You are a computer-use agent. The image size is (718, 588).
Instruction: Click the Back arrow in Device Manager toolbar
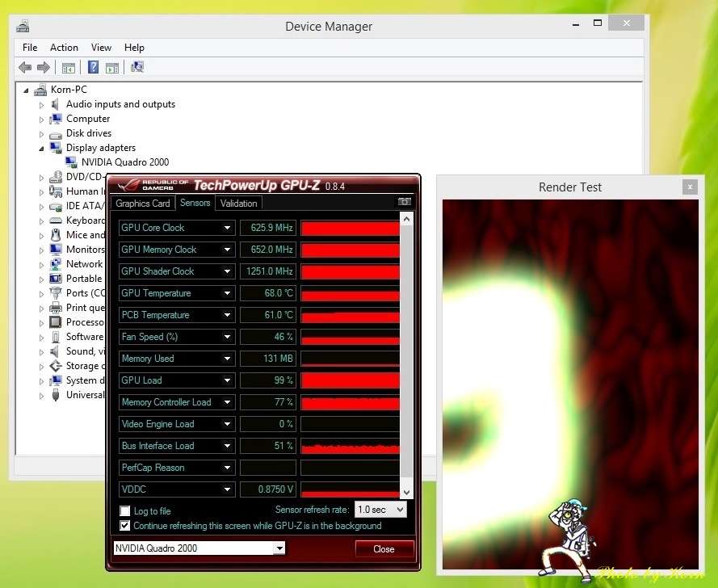25,68
